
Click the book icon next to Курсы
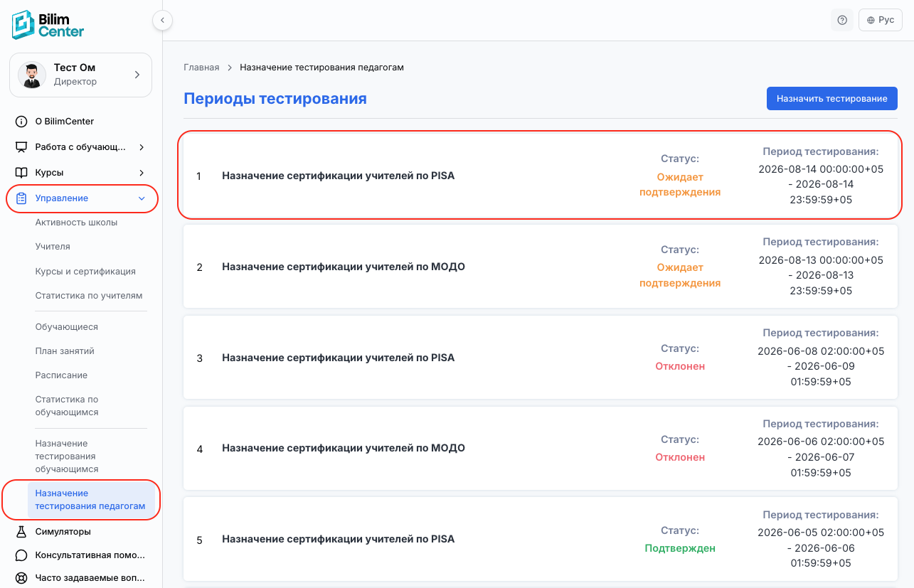tap(21, 173)
